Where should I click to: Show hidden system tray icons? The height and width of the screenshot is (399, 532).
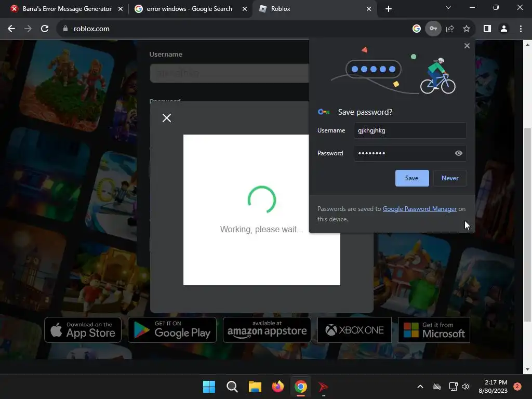pos(420,387)
